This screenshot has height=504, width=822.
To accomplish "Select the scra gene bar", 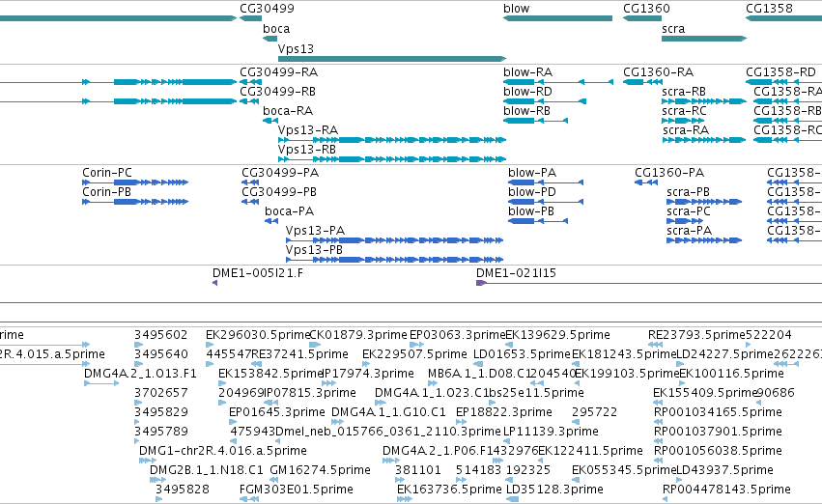I will coord(704,39).
